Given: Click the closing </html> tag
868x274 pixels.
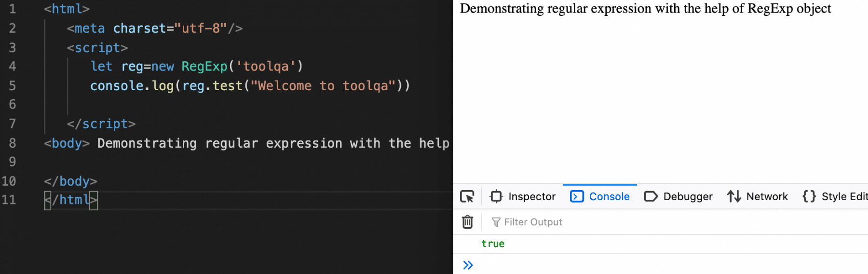Looking at the screenshot, I should click(71, 200).
